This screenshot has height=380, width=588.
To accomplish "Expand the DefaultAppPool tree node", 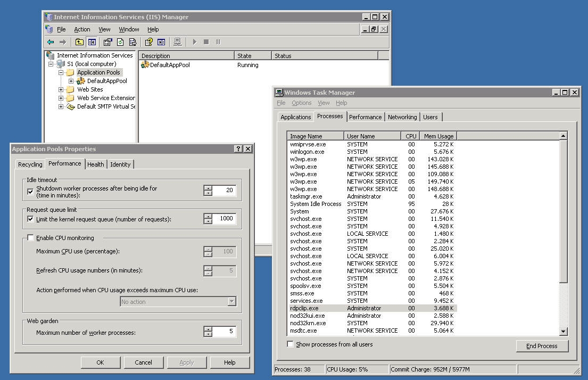I will tap(71, 81).
